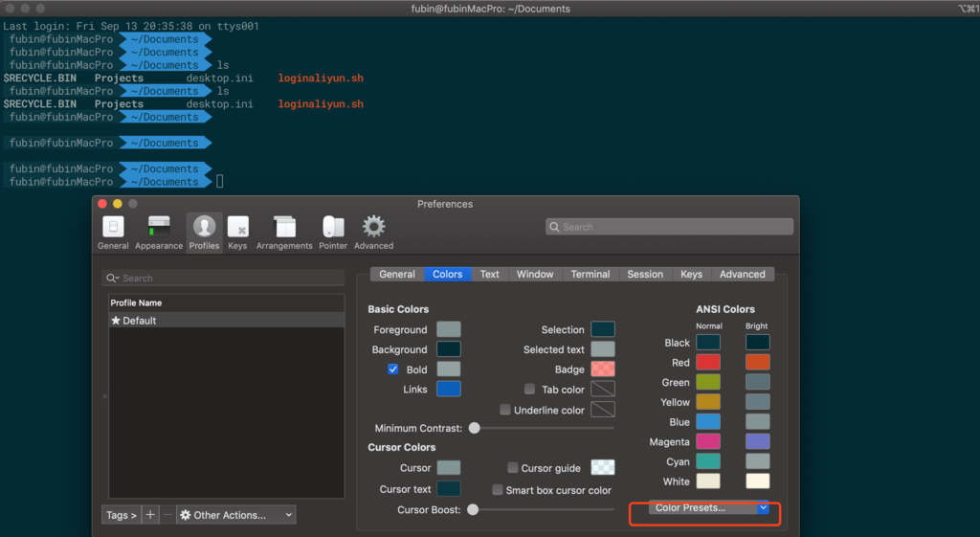Open the Appearance preferences icon
This screenshot has height=537, width=980.
[159, 231]
